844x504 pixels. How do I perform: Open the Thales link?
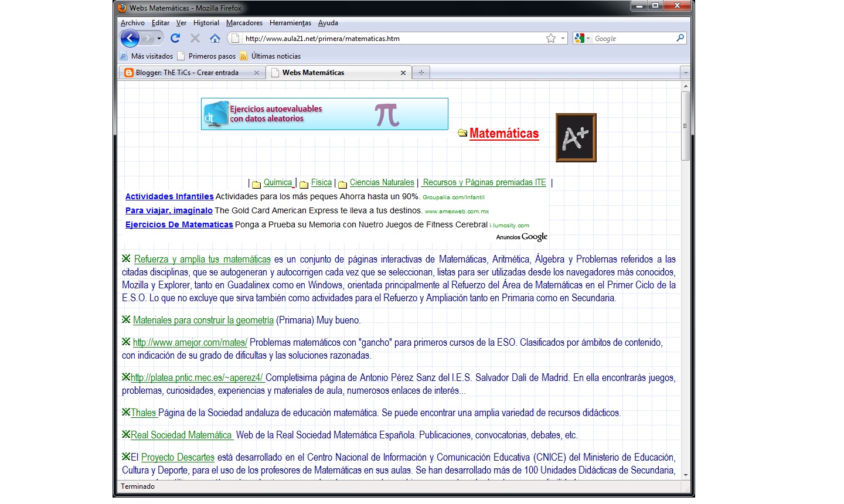tap(144, 413)
